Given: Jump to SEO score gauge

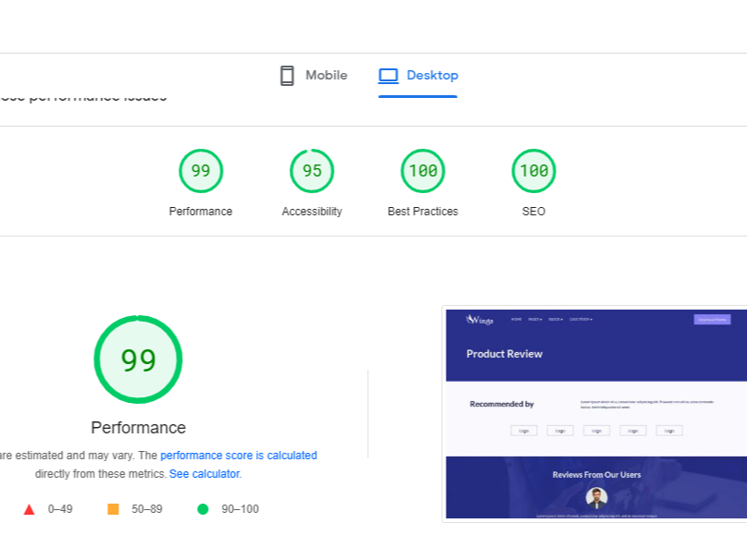Looking at the screenshot, I should coord(533,171).
